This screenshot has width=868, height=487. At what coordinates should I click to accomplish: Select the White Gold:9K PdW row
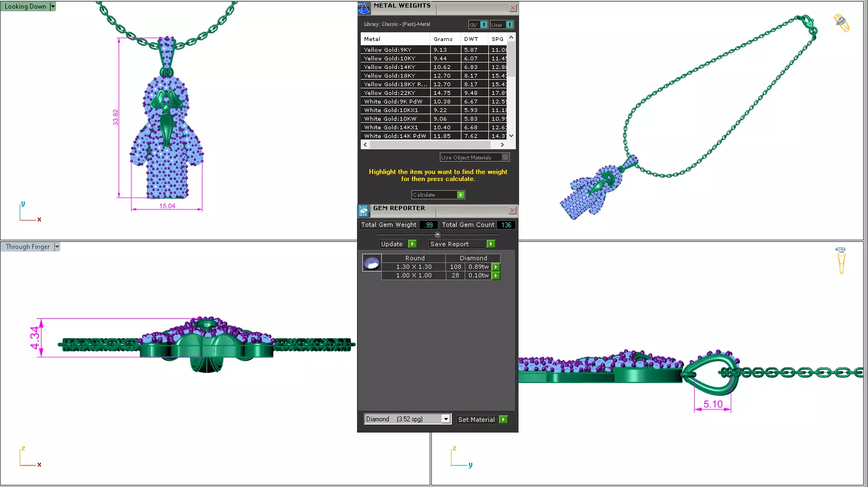(433, 101)
